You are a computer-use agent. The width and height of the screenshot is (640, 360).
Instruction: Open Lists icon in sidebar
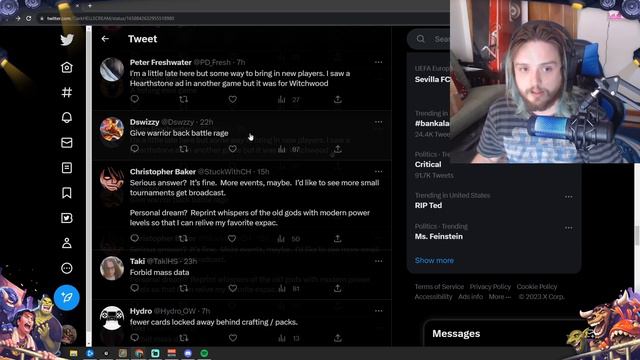pos(67,168)
